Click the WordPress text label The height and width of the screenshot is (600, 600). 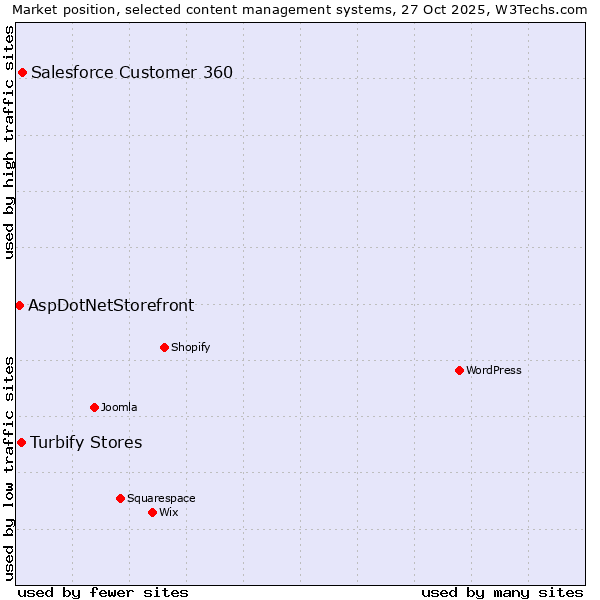[494, 370]
